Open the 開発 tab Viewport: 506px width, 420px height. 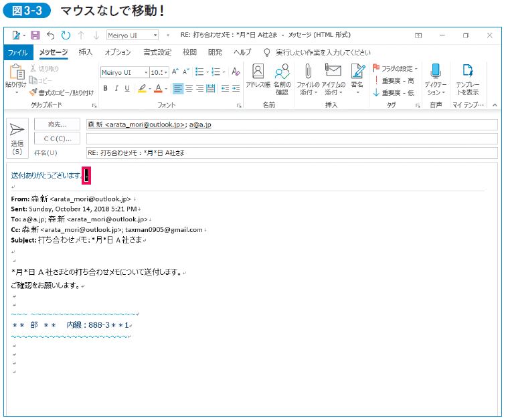[x=215, y=52]
